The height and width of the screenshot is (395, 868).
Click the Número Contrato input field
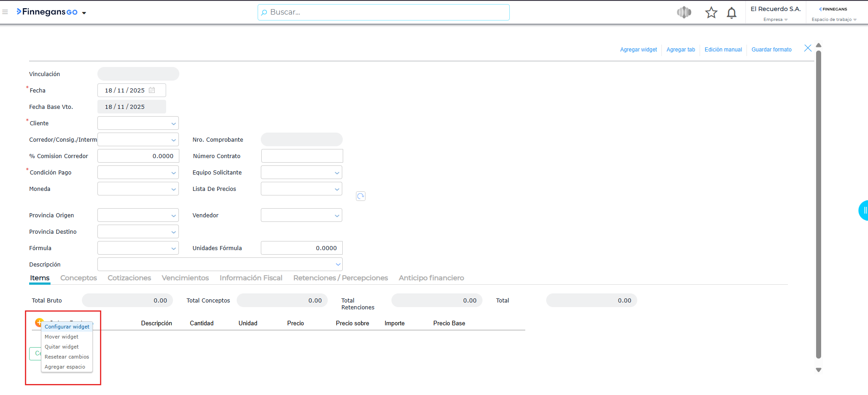coord(302,156)
